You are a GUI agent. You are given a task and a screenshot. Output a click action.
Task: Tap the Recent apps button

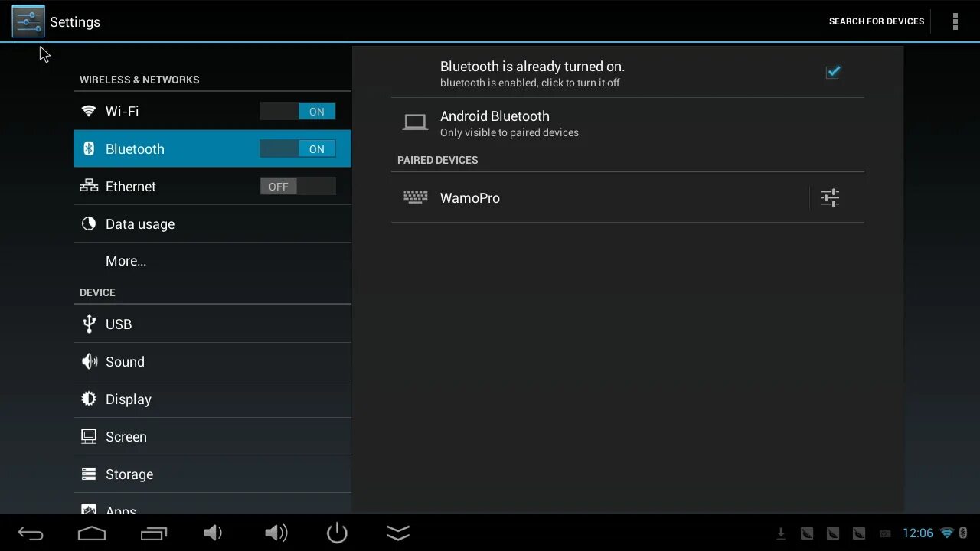click(x=154, y=533)
